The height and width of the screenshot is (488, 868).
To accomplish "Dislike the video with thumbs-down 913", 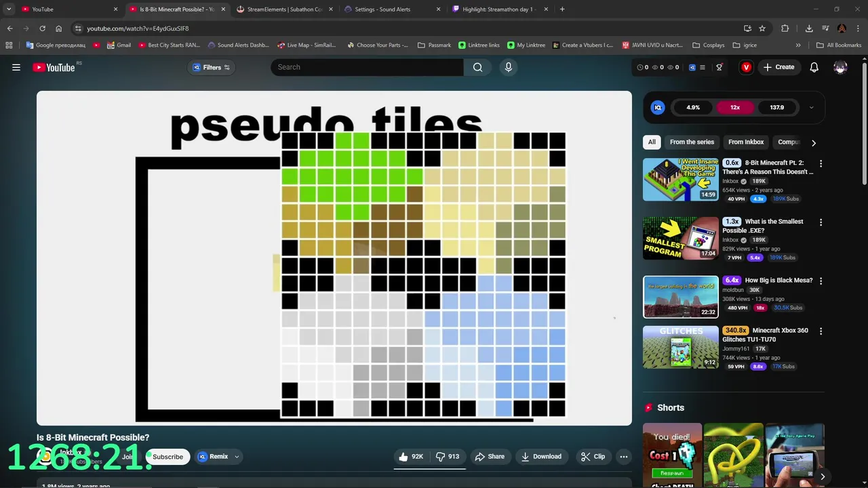I will click(448, 457).
